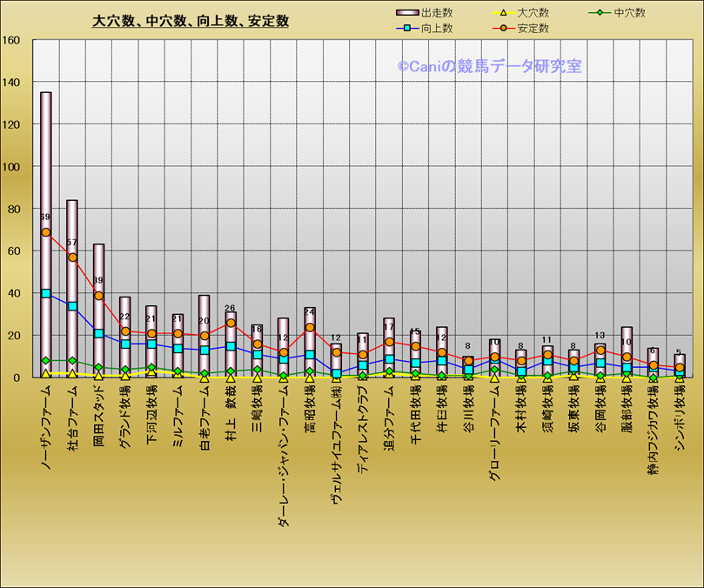Select the cyan 向上数 point for 社台ファーム
Image resolution: width=704 pixels, height=588 pixels.
click(x=72, y=306)
